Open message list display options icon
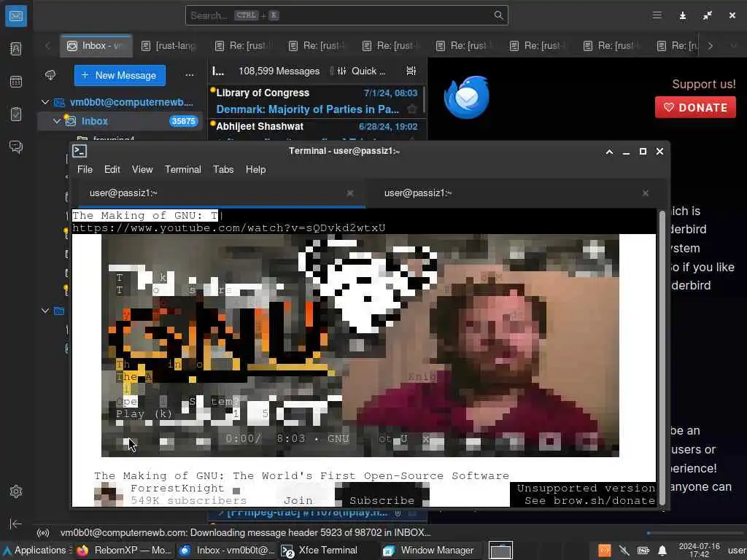 pyautogui.click(x=411, y=71)
